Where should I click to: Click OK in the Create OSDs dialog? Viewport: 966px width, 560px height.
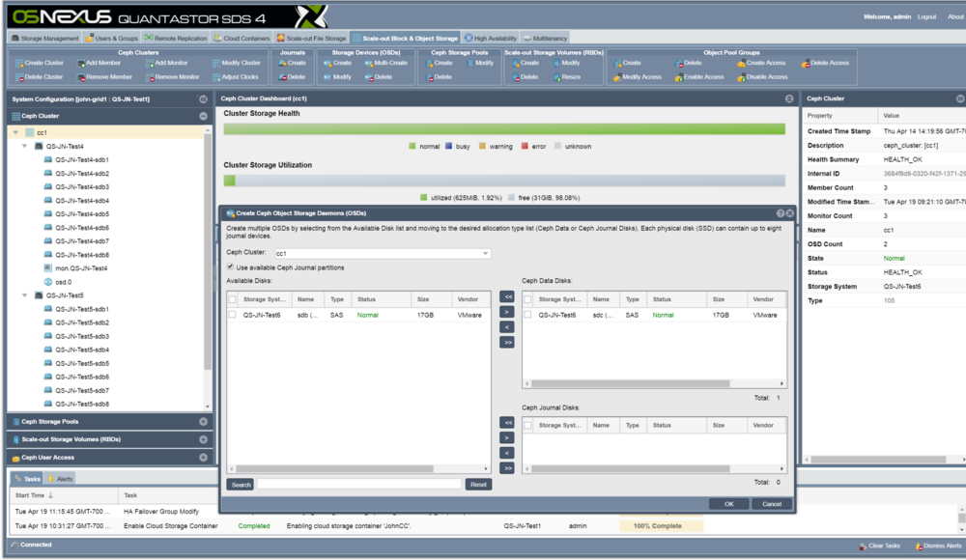pyautogui.click(x=728, y=504)
